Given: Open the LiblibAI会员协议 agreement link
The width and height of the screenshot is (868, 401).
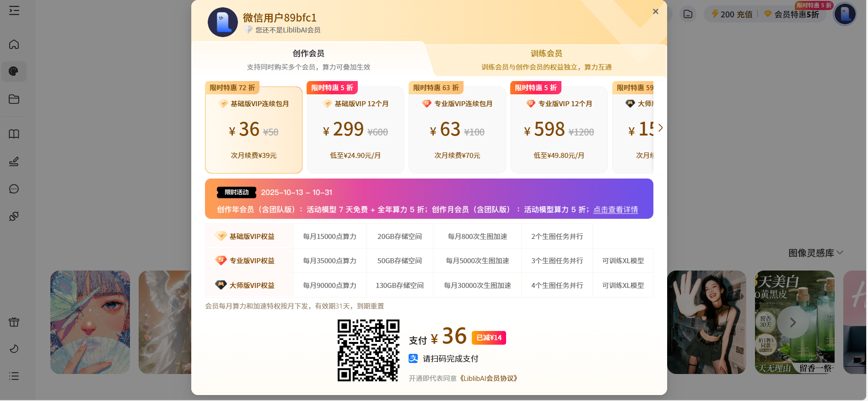Looking at the screenshot, I should (489, 379).
